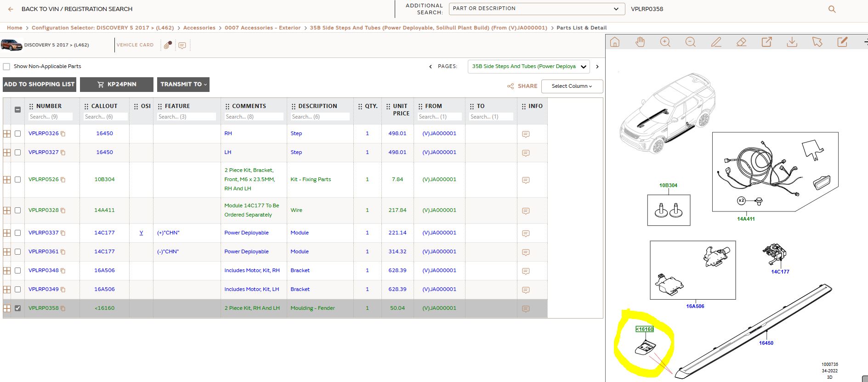Click Add To Shopping List button
Image resolution: width=868 pixels, height=382 pixels.
[40, 85]
